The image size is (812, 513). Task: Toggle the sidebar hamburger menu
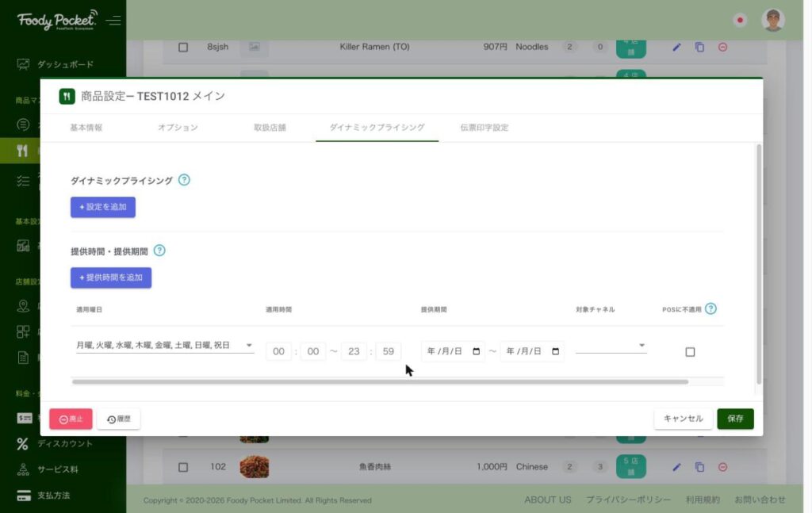(x=113, y=20)
